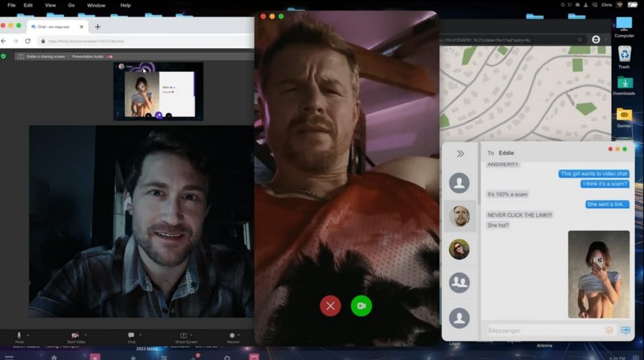
Task: Click the shared screen preview thumbnail
Action: coord(158,91)
